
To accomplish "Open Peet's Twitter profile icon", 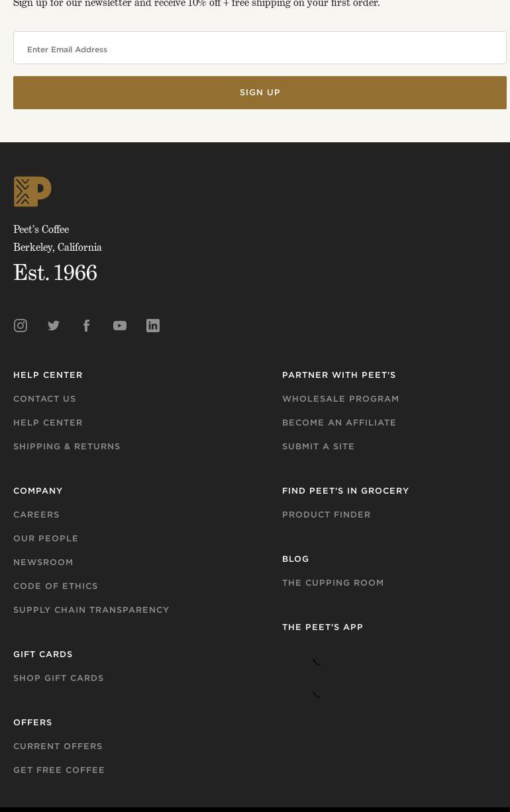I will coord(54,326).
